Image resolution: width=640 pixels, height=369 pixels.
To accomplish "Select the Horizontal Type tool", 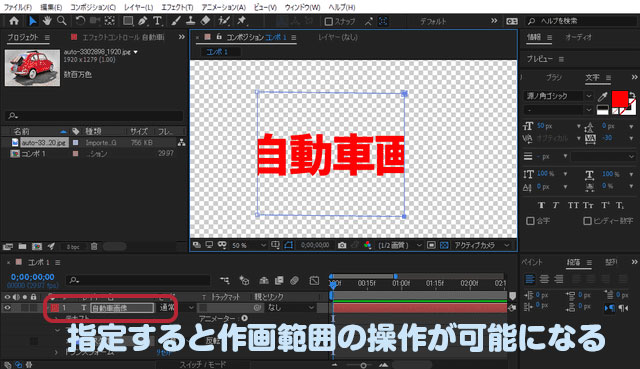I will (x=157, y=21).
